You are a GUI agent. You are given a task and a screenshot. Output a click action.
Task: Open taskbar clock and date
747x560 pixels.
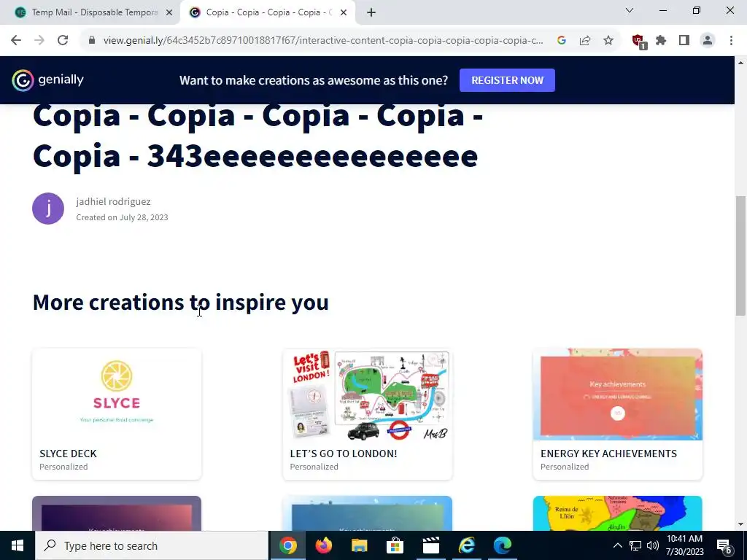[x=684, y=545]
